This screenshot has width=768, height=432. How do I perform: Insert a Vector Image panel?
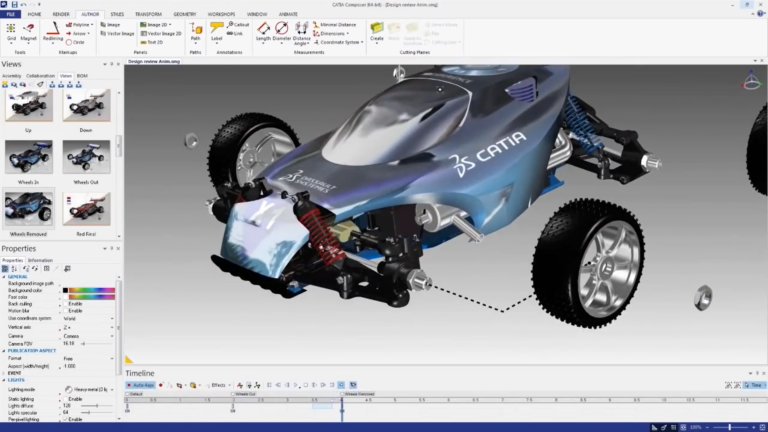(117, 33)
